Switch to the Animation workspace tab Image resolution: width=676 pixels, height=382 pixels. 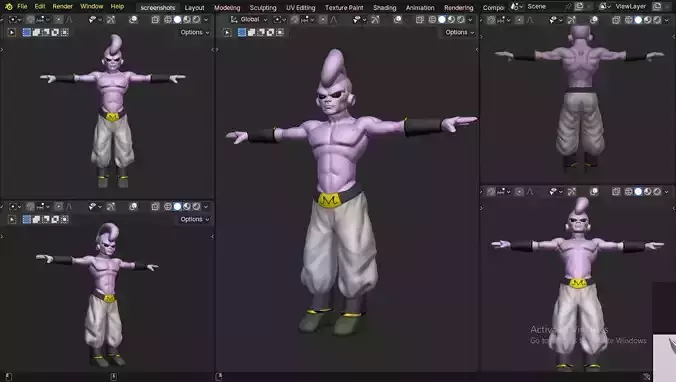click(x=420, y=7)
